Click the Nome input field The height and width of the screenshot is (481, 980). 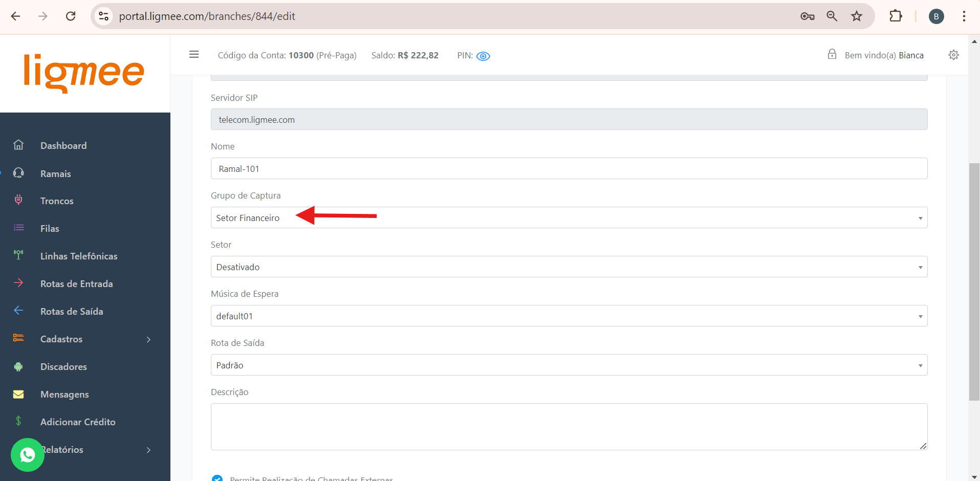[569, 169]
